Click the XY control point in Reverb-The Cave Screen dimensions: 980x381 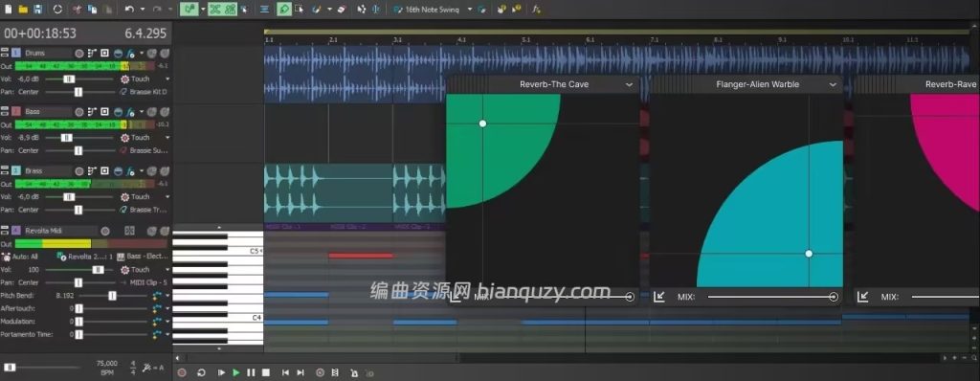click(482, 123)
